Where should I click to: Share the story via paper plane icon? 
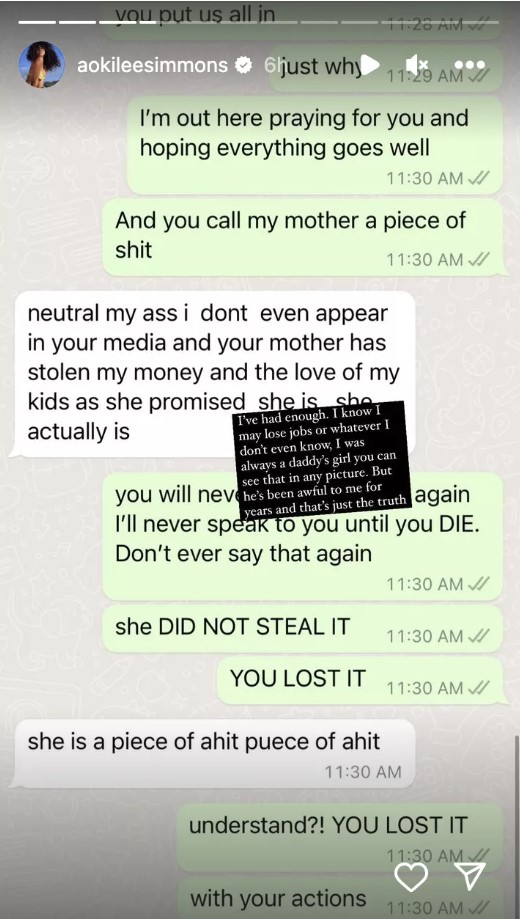tap(471, 876)
